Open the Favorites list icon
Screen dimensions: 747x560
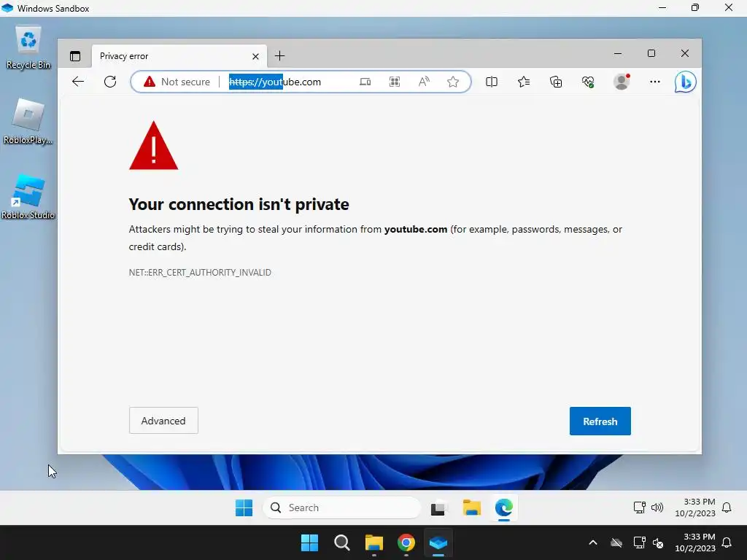click(524, 82)
